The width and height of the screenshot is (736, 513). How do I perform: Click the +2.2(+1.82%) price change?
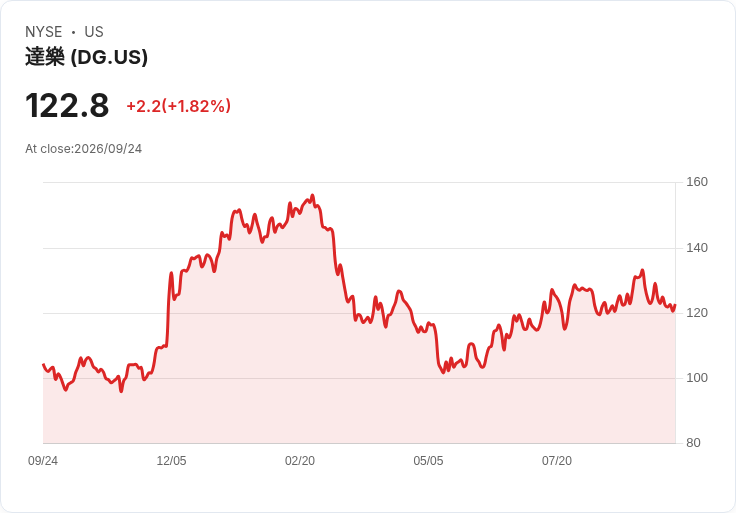click(x=178, y=106)
